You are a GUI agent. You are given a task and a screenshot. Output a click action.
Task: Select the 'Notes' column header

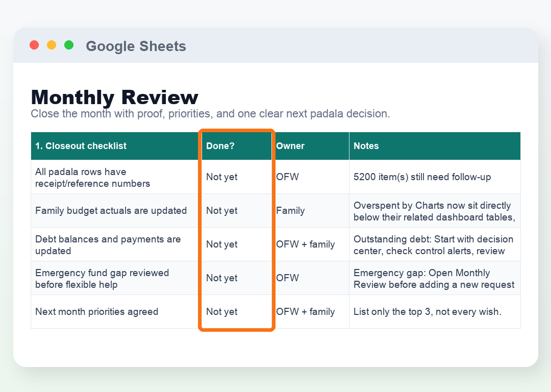[435, 146]
